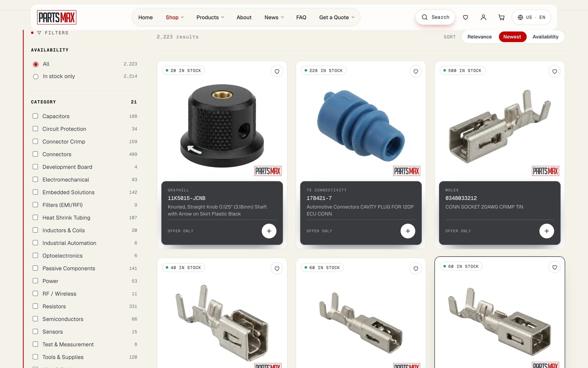Screen dimensions: 588x368
Task: Add TE Connectivity 178421-7 with plus button
Action: click(x=408, y=231)
